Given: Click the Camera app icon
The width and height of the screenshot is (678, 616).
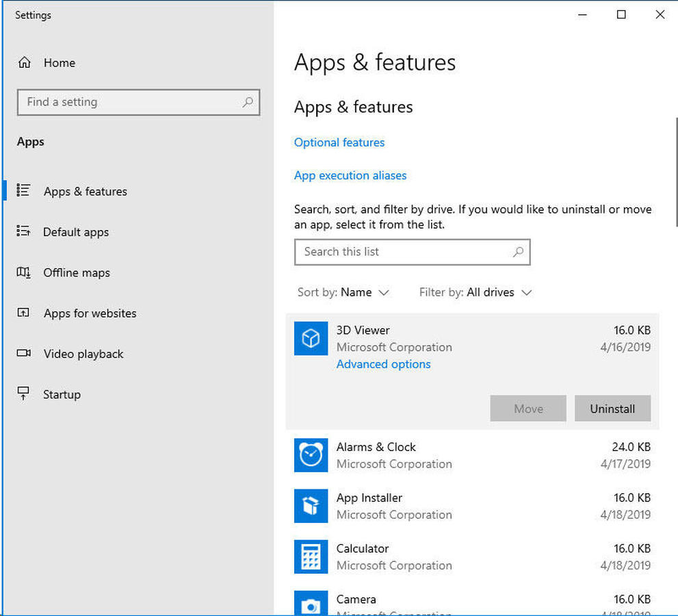Looking at the screenshot, I should [311, 603].
